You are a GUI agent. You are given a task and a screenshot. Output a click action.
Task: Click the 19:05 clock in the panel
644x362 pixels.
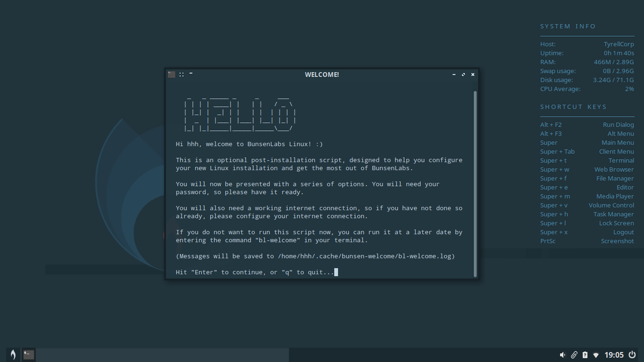point(614,355)
